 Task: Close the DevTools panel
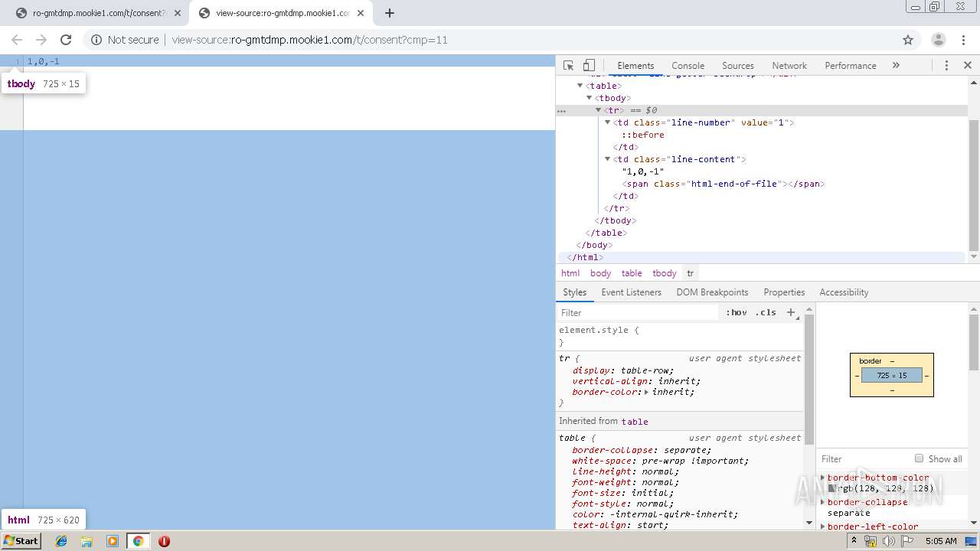(x=968, y=66)
